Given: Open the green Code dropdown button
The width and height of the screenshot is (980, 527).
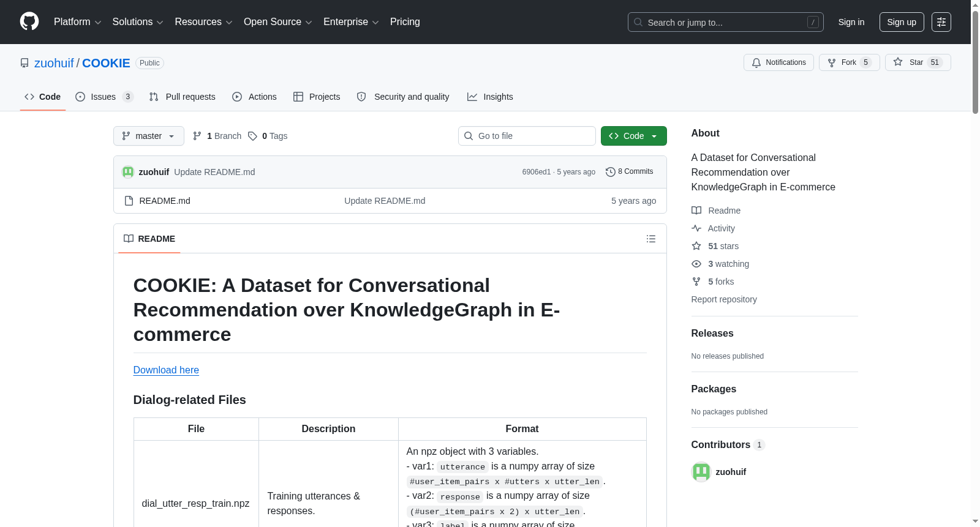Looking at the screenshot, I should coord(634,136).
